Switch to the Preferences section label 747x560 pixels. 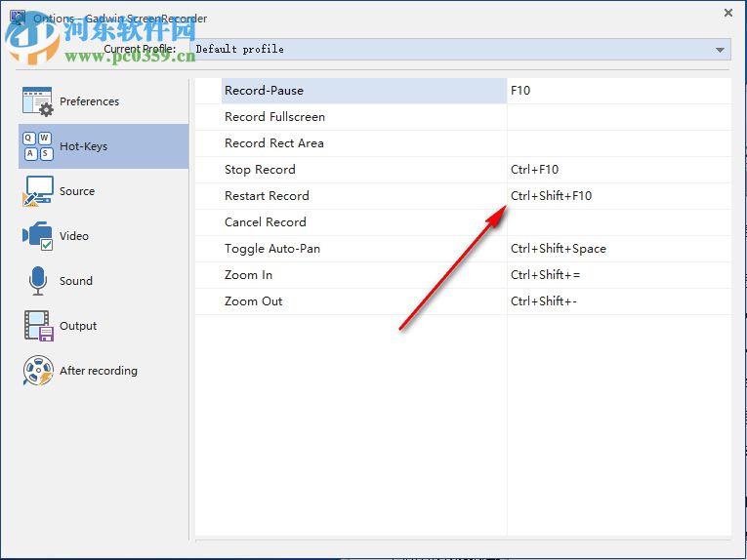(x=89, y=101)
